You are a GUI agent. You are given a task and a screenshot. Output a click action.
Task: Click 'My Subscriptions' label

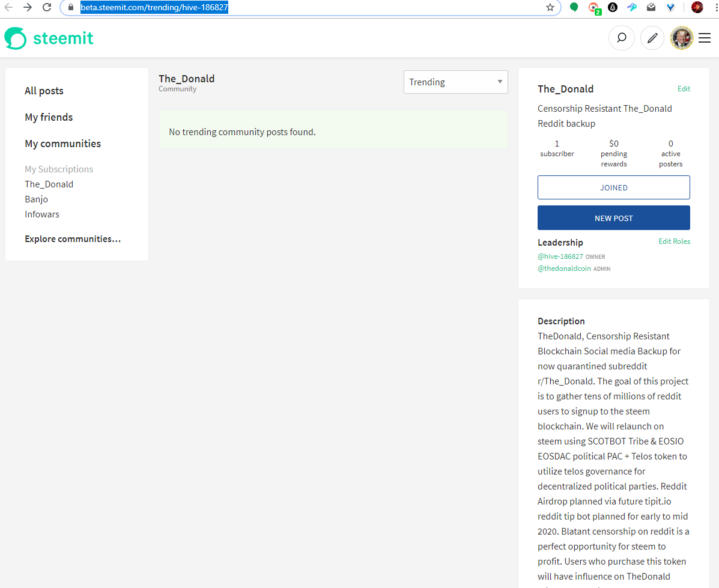click(59, 169)
